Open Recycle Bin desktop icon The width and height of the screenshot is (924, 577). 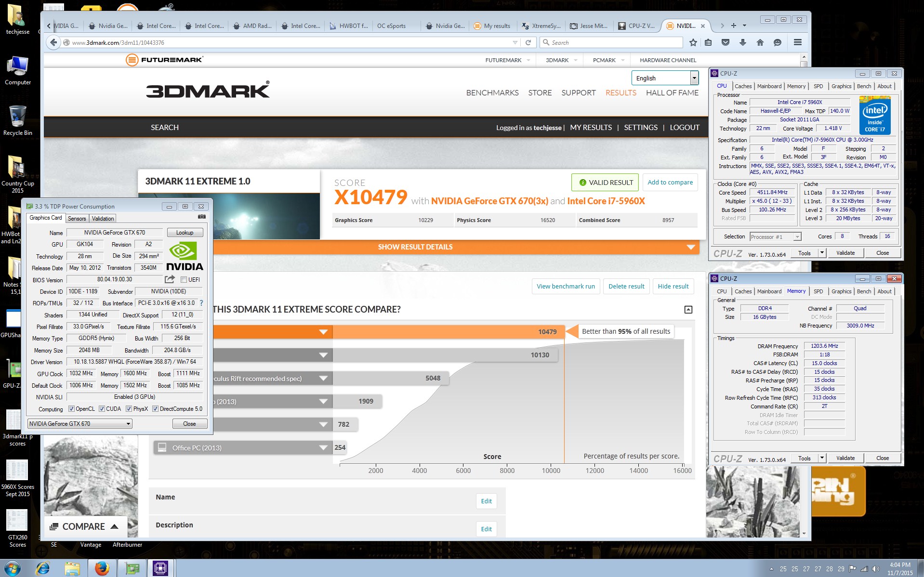pos(17,120)
